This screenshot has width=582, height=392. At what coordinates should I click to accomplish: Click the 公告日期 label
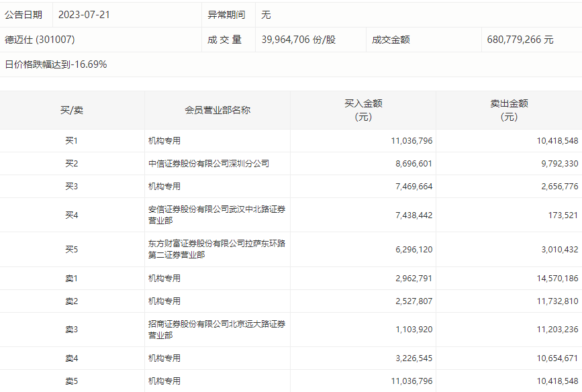coord(23,15)
